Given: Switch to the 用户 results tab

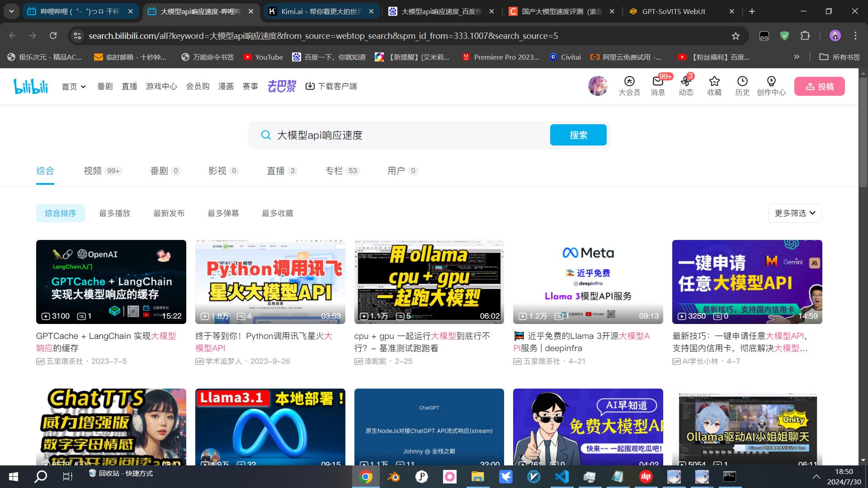Looking at the screenshot, I should point(402,171).
